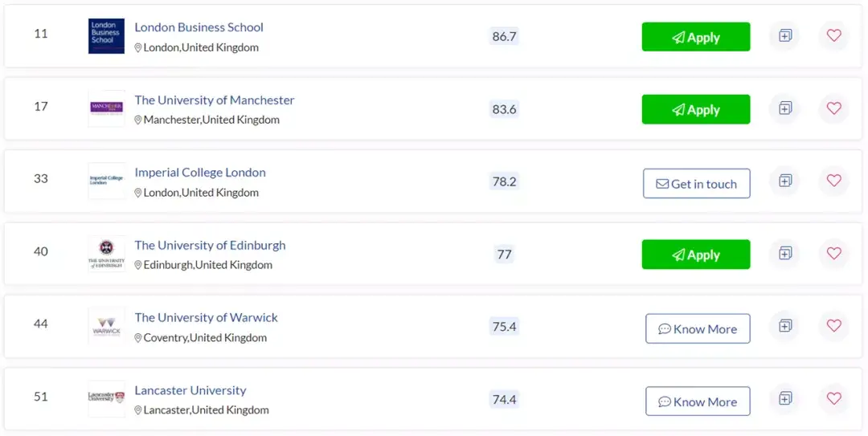Click heart icon for University of Edinburgh

833,253
